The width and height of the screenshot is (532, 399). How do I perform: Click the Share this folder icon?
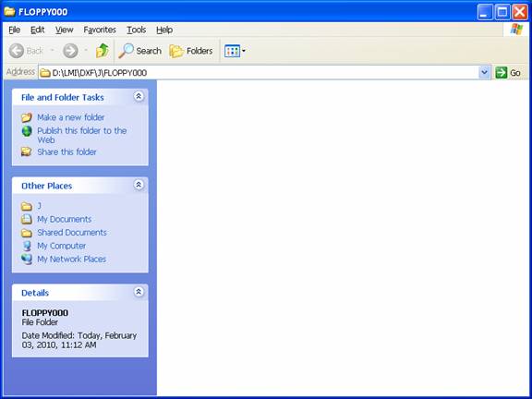click(27, 151)
